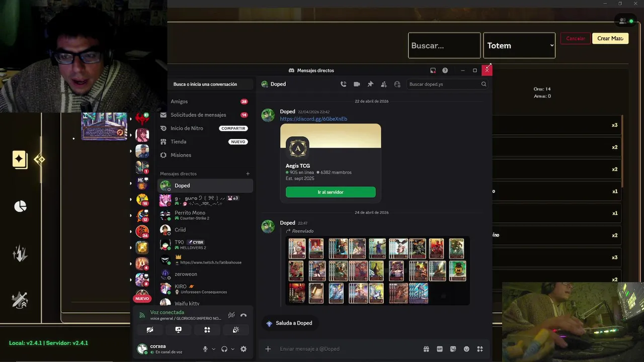Start an activity in voice panel
The height and width of the screenshot is (362, 644).
pos(207,330)
